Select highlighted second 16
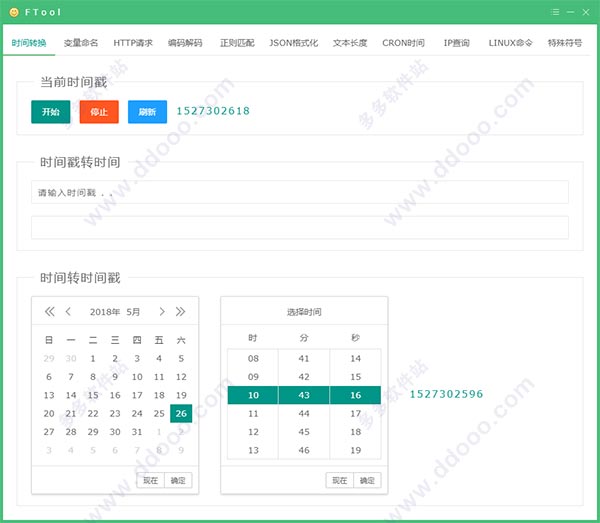This screenshot has width=600, height=523. click(x=355, y=395)
